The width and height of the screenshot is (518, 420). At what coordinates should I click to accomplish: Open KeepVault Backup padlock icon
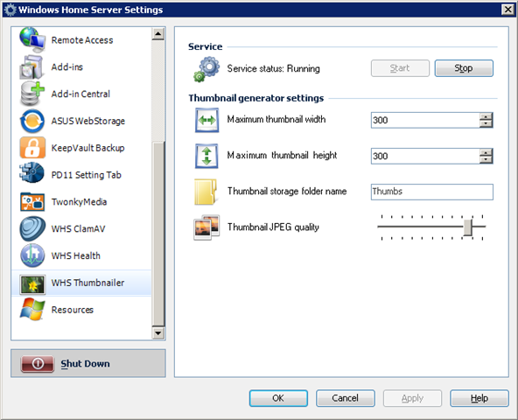click(x=32, y=148)
